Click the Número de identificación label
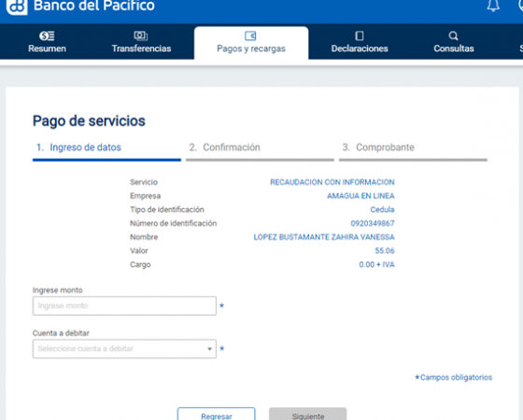Viewport: 523px width, 420px height. tap(173, 223)
